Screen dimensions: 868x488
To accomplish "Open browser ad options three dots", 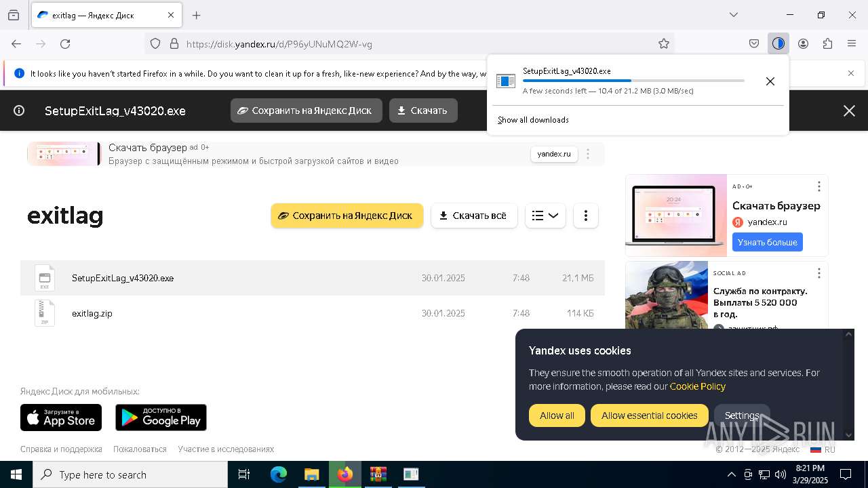I will point(819,186).
